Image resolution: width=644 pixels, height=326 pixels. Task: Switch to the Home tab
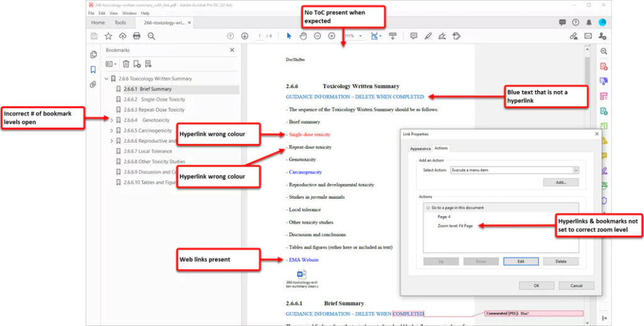(97, 23)
